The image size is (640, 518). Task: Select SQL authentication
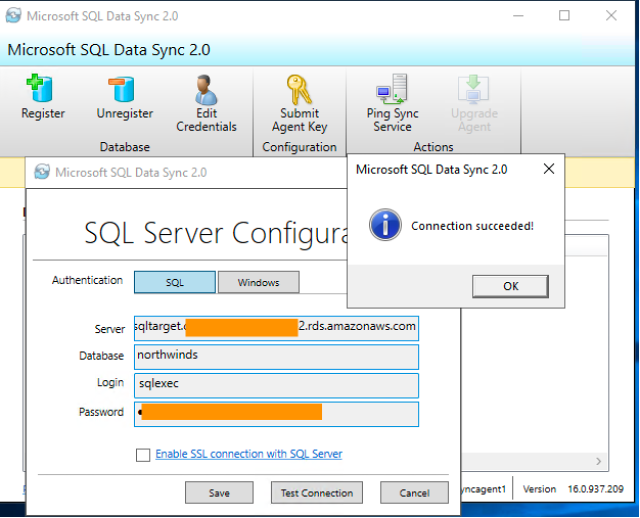click(x=175, y=282)
